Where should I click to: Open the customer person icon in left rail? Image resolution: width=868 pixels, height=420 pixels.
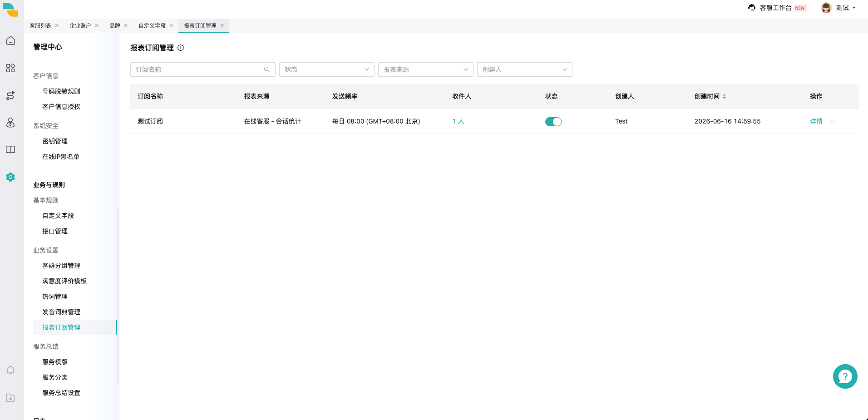click(x=10, y=123)
